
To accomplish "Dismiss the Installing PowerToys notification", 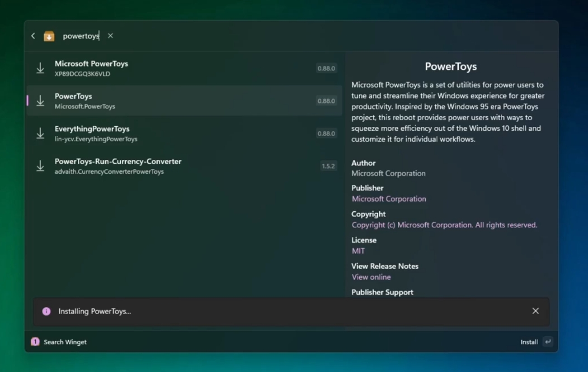I will [x=536, y=311].
